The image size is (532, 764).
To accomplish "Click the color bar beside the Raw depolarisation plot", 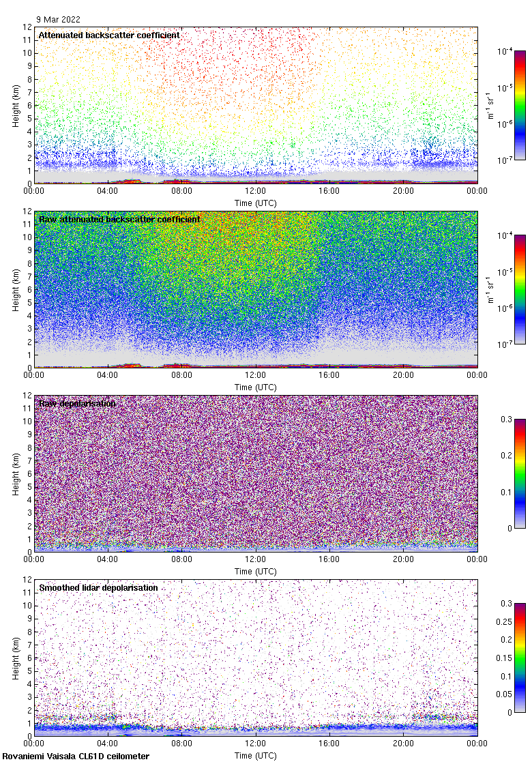I will pyautogui.click(x=520, y=473).
